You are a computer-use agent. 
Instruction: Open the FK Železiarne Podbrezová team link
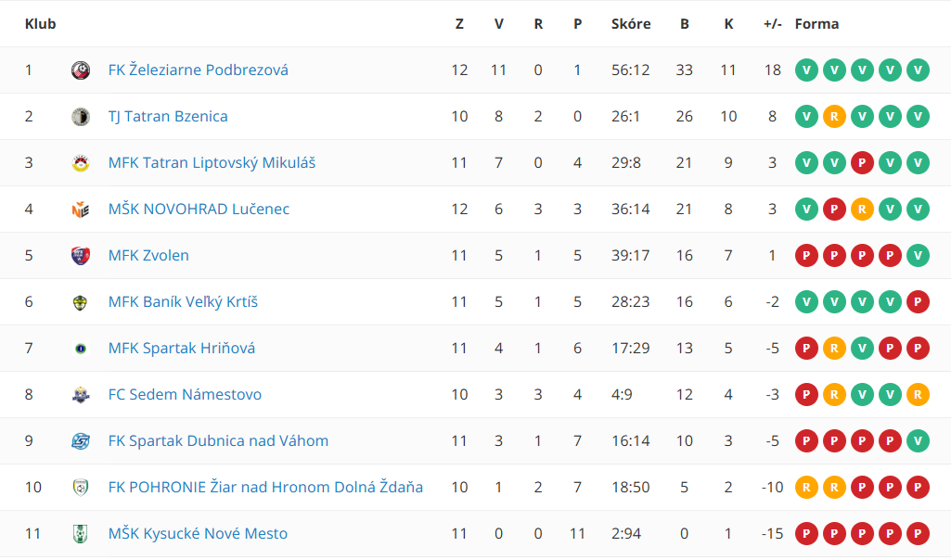point(199,70)
